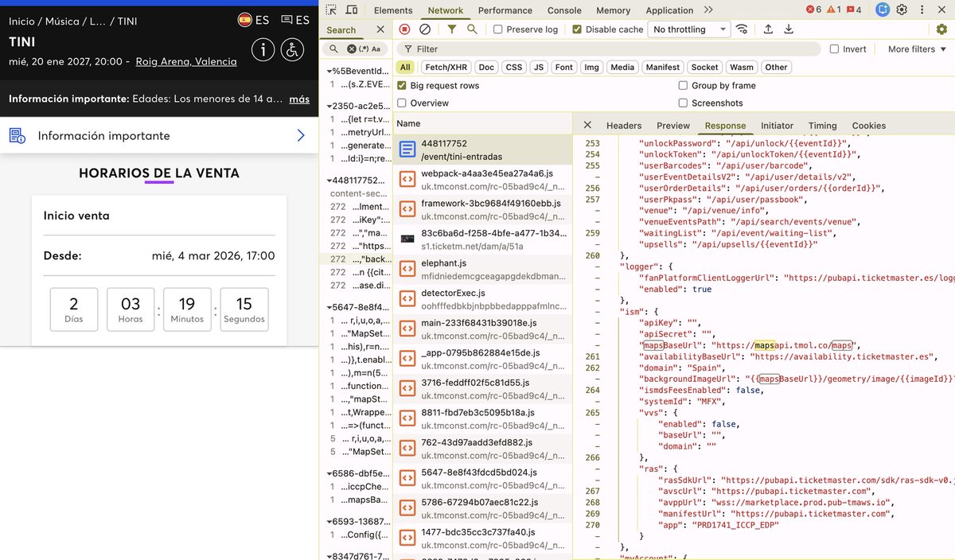955x560 pixels.
Task: Stop recording the network log
Action: (404, 29)
